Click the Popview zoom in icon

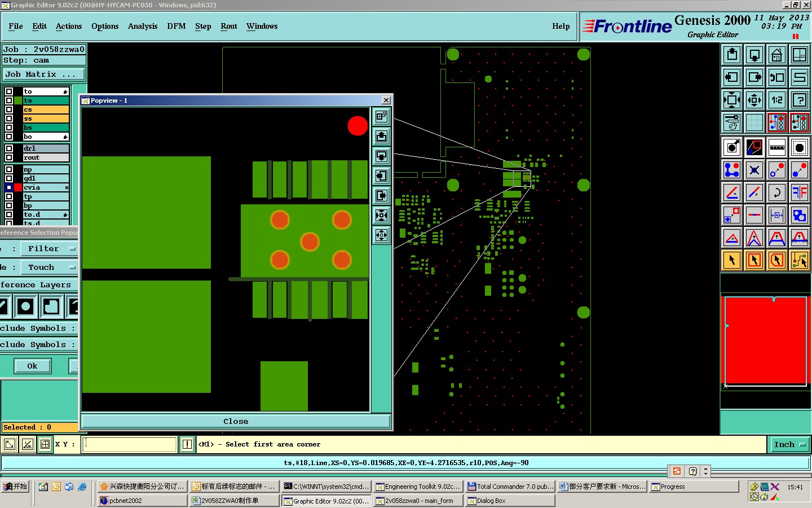click(382, 216)
